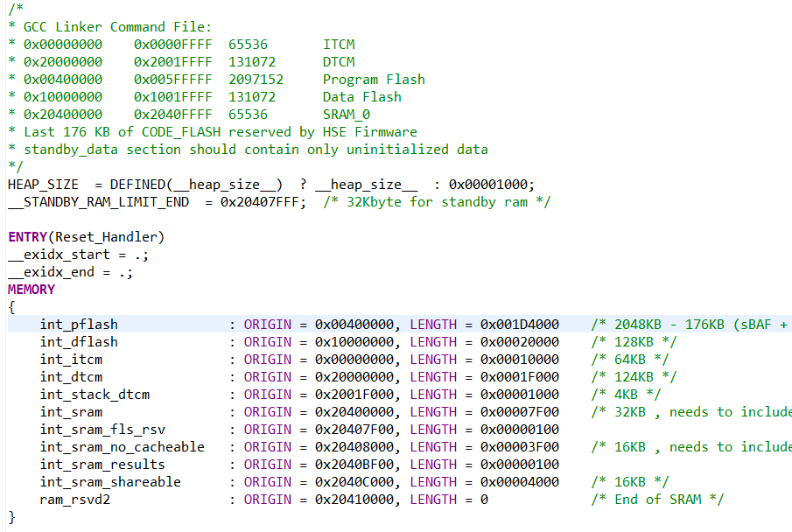This screenshot has height=532, width=792.
Task: Click the '64KB' comment on int_itcm line
Action: [630, 360]
